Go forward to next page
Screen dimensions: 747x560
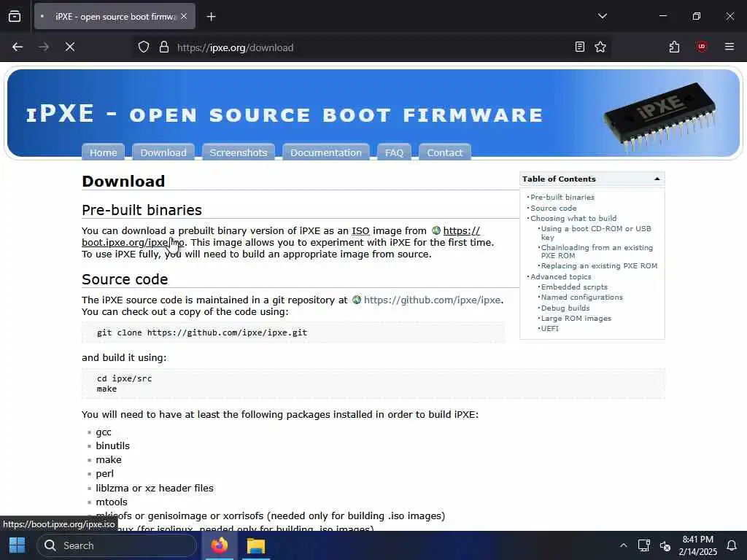(x=44, y=47)
